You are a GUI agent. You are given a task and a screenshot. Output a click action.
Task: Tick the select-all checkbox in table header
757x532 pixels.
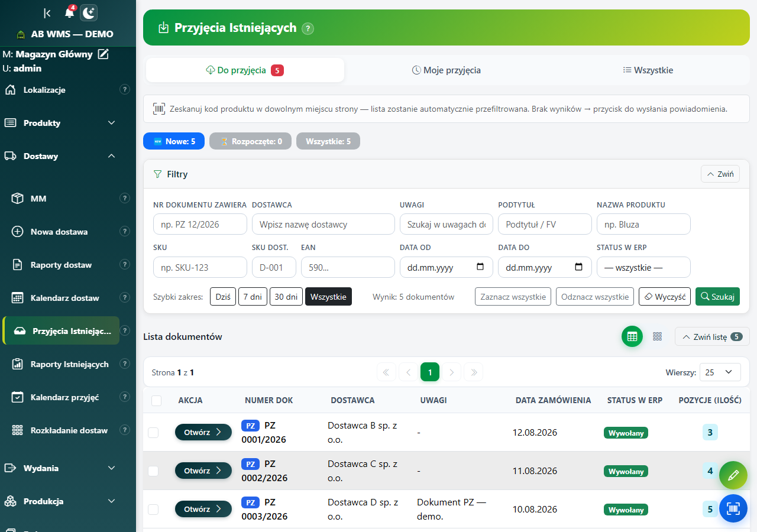(x=157, y=400)
